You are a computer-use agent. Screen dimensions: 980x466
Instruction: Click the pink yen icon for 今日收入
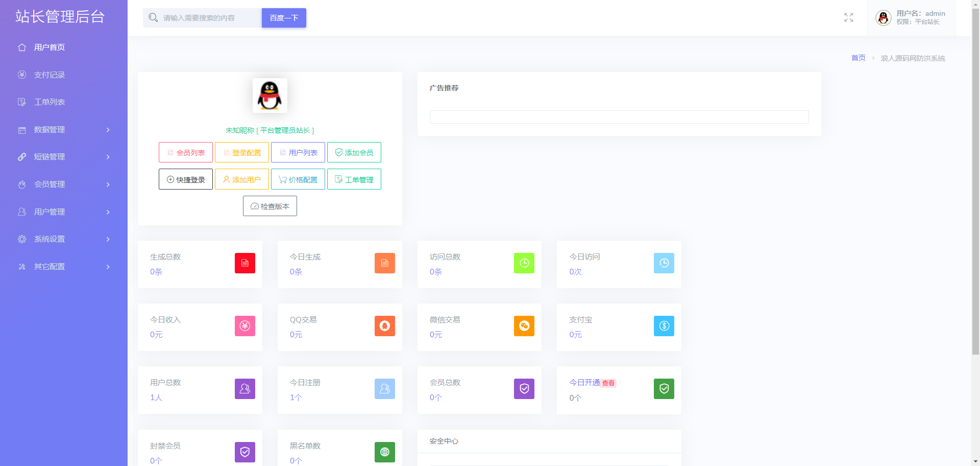coord(245,326)
